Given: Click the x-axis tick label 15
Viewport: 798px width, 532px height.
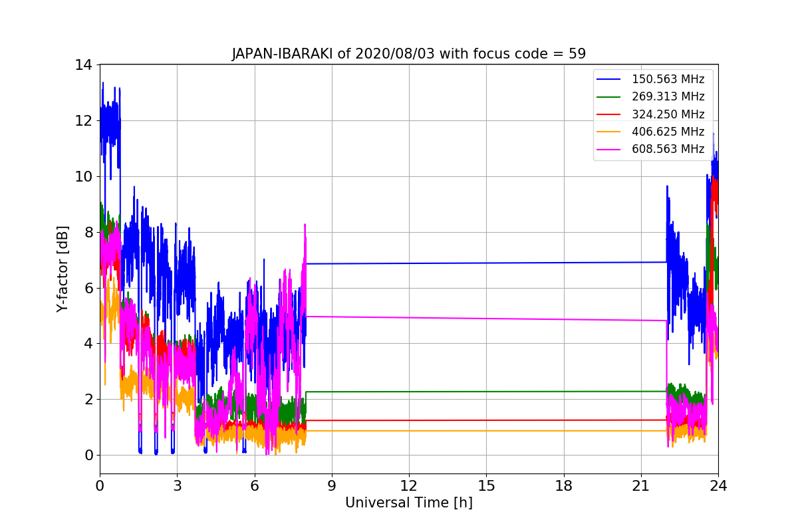Looking at the screenshot, I should tap(486, 486).
